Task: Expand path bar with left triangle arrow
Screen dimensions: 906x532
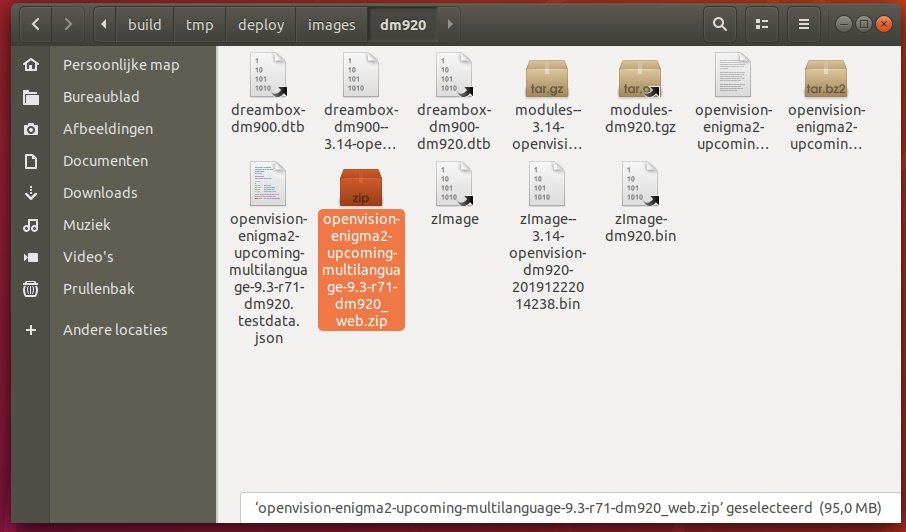Action: coord(105,24)
